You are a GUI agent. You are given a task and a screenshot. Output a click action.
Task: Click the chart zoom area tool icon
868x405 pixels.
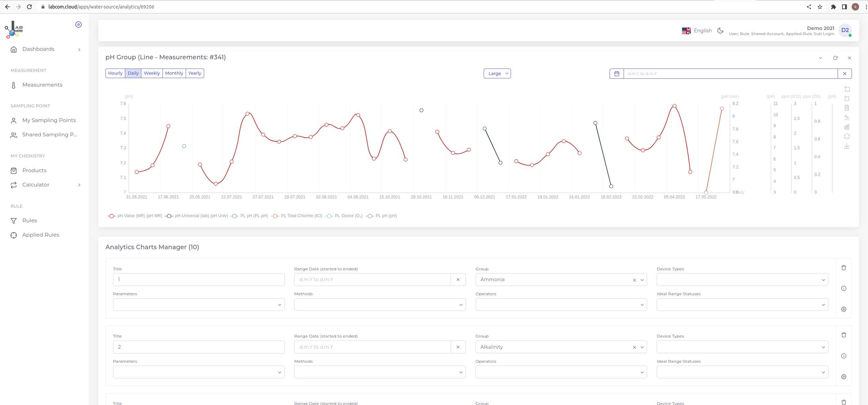point(847,89)
